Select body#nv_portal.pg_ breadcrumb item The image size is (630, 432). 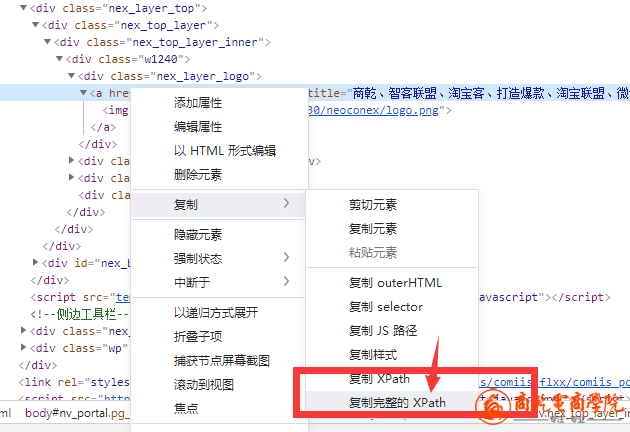77,413
